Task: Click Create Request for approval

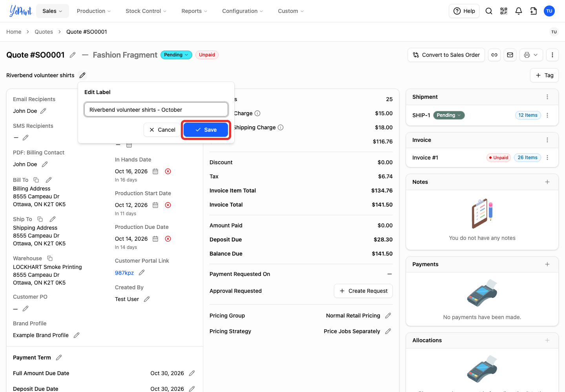Action: [363, 291]
